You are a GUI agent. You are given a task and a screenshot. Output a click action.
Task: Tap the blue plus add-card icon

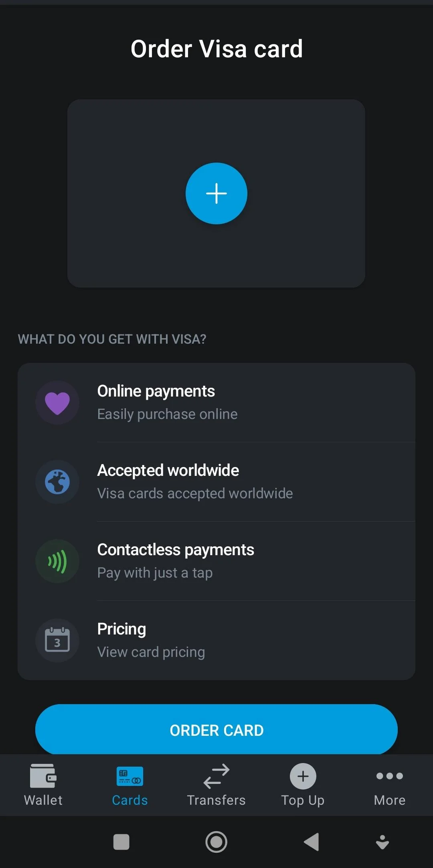point(216,193)
